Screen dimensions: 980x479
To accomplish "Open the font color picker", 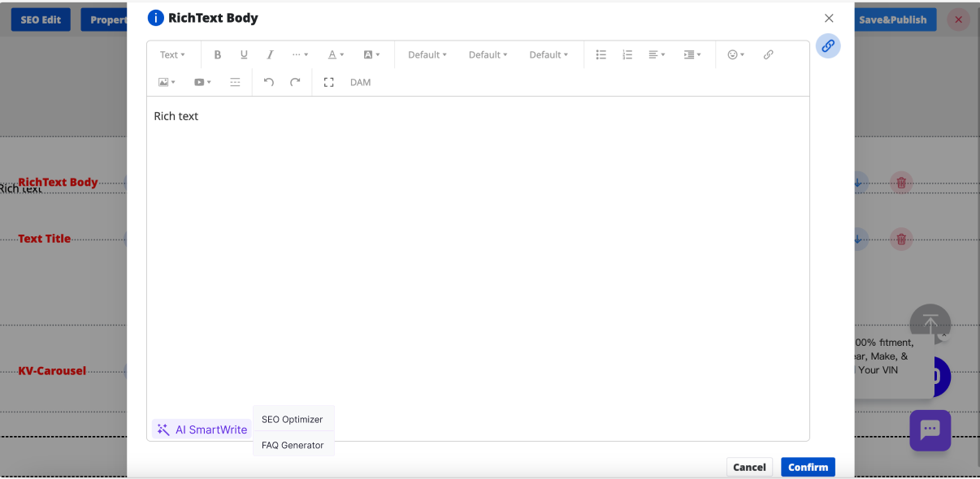I will (336, 55).
